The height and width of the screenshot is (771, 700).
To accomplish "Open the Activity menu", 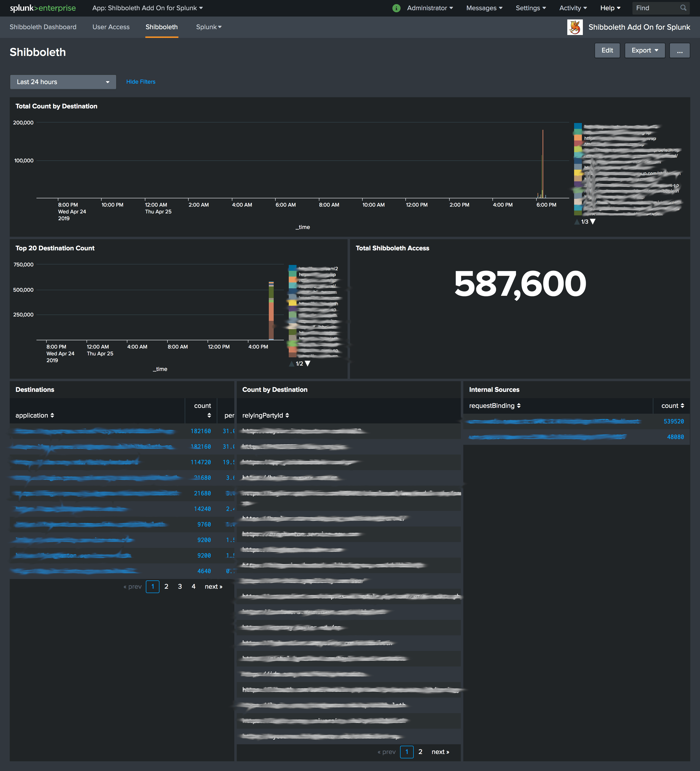I will 573,8.
